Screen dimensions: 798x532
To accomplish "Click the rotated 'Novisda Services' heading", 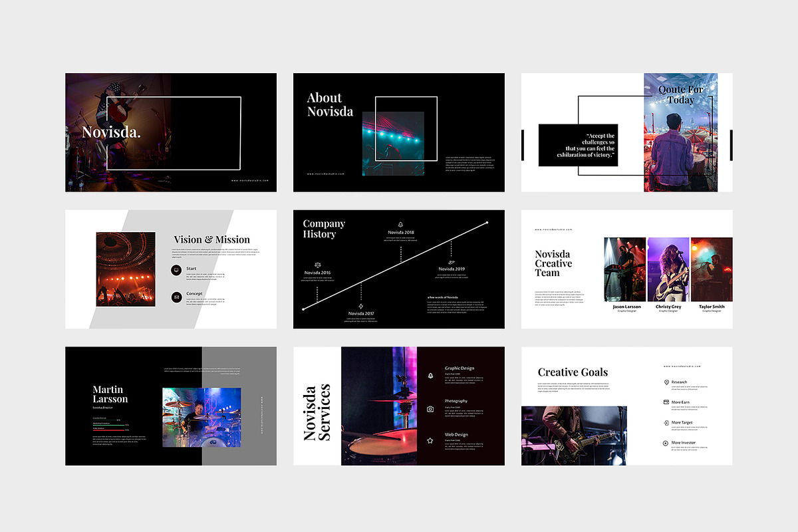I will pyautogui.click(x=317, y=412).
